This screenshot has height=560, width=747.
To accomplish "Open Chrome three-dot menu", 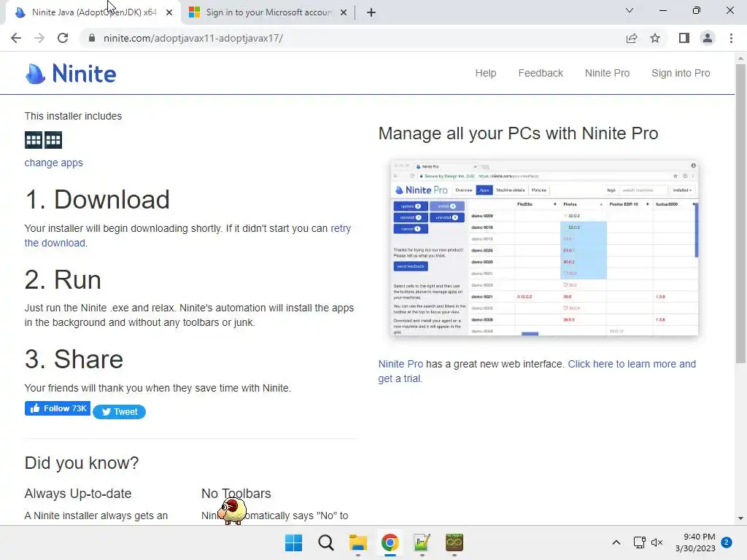I will pyautogui.click(x=731, y=38).
